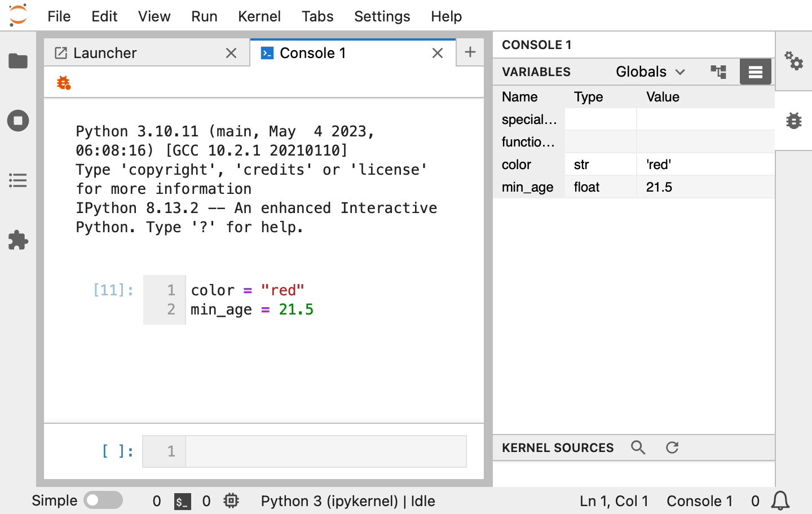Toggle Simple interface mode switch
Image resolution: width=812 pixels, height=514 pixels.
(103, 500)
